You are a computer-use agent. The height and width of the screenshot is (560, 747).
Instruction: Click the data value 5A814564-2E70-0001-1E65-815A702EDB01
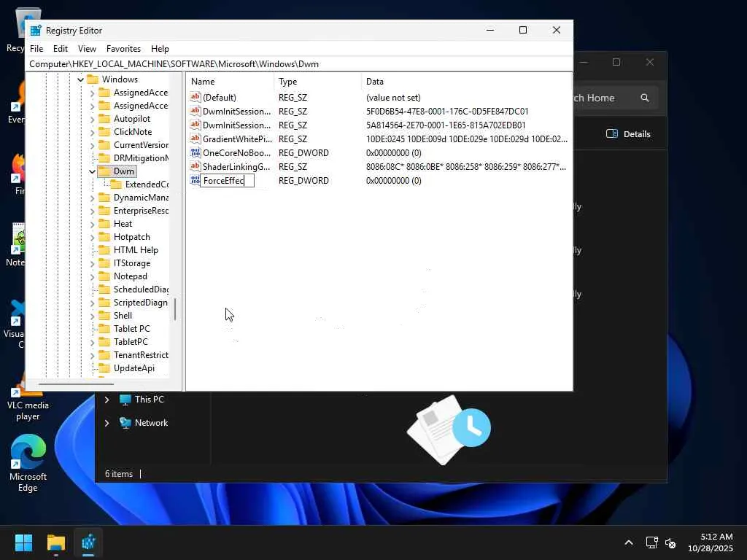(x=446, y=125)
